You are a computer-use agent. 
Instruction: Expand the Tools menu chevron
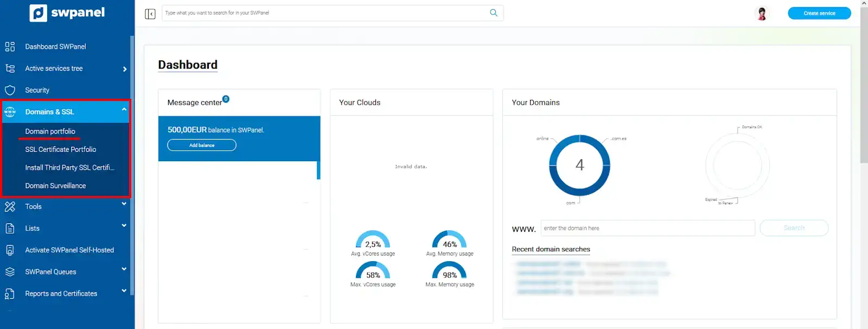[124, 204]
